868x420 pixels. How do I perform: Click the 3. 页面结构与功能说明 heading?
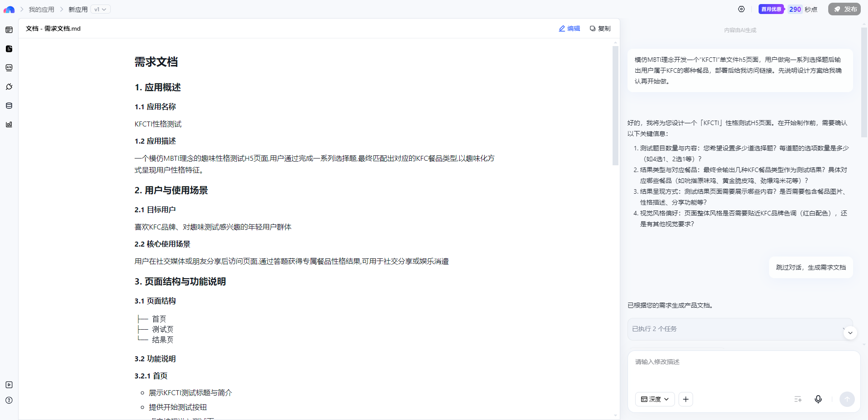(180, 281)
